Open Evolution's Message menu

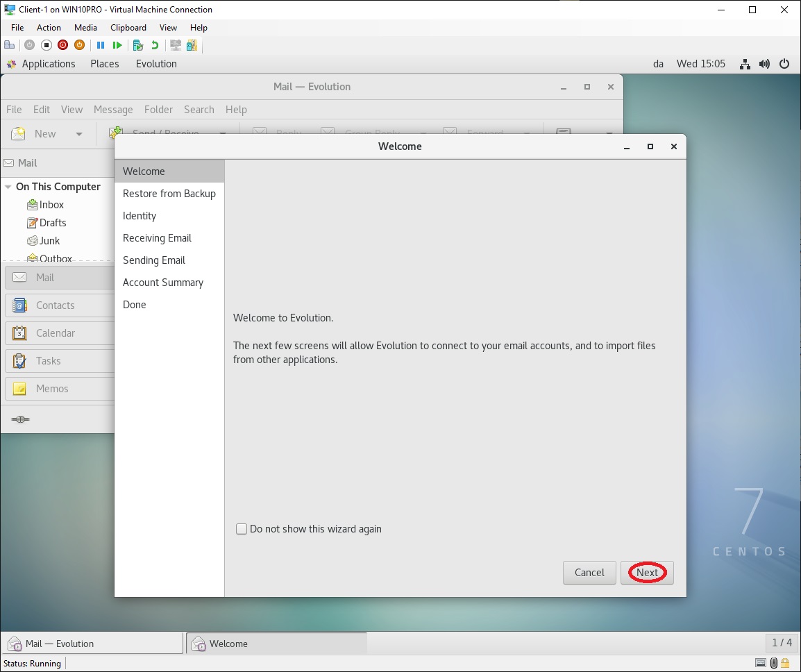[113, 110]
